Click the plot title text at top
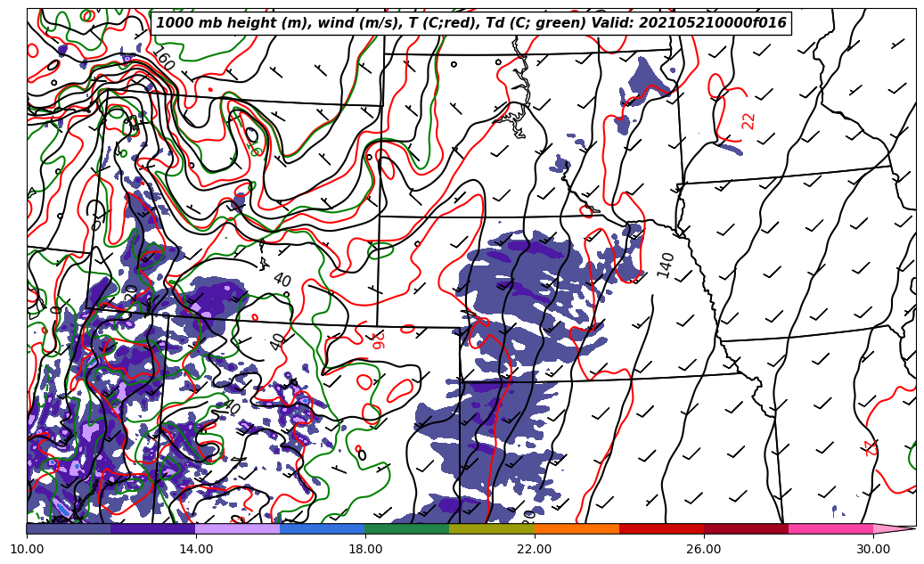 click(471, 23)
